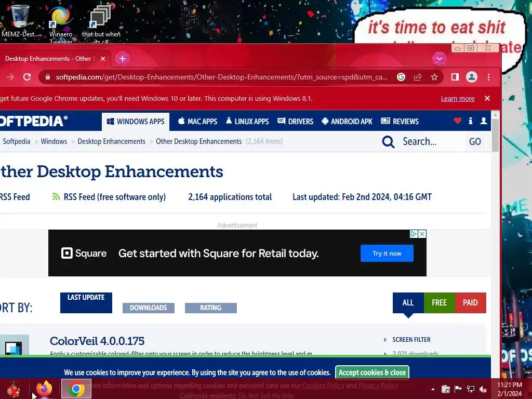The height and width of the screenshot is (399, 532).
Task: Go to Desktop Enhancements breadcrumb link
Action: pos(111,141)
